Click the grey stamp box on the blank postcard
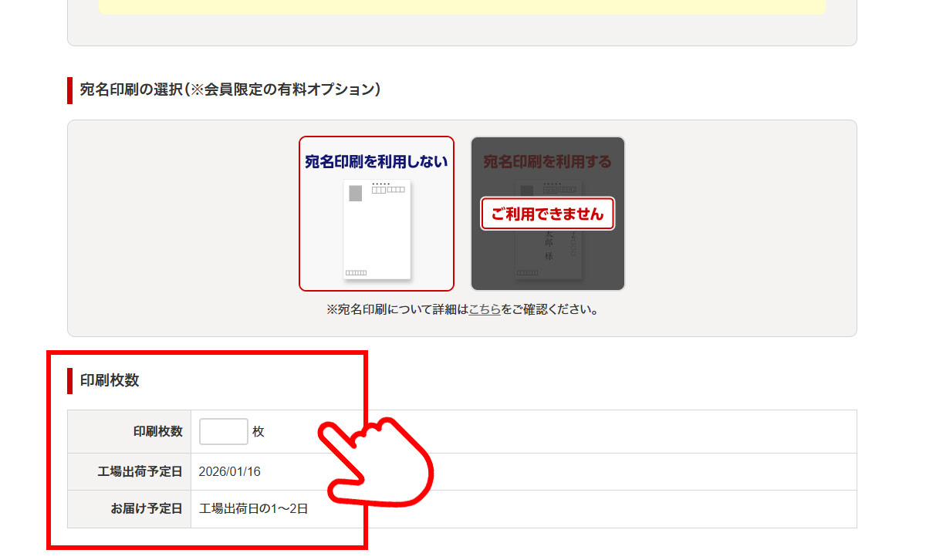 [355, 193]
